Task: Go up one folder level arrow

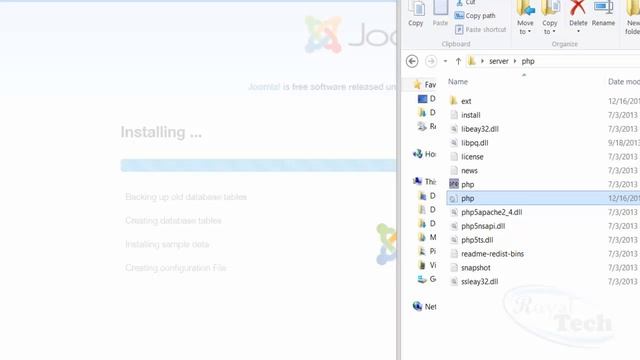Action: pos(458,61)
